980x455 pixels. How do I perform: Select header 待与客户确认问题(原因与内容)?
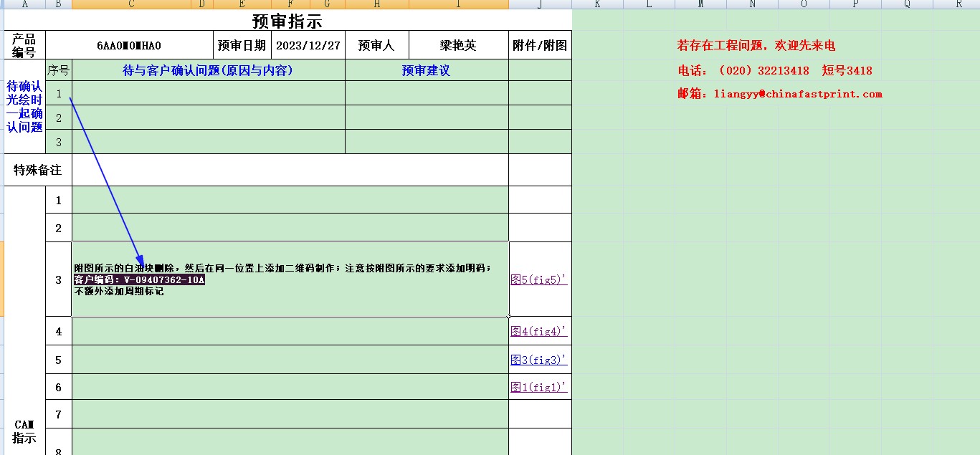click(x=209, y=70)
